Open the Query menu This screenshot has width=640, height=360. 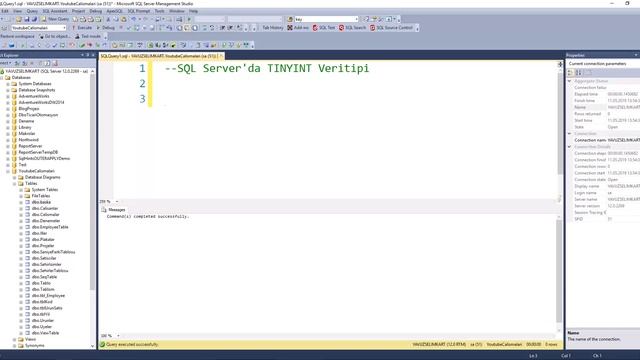point(32,11)
